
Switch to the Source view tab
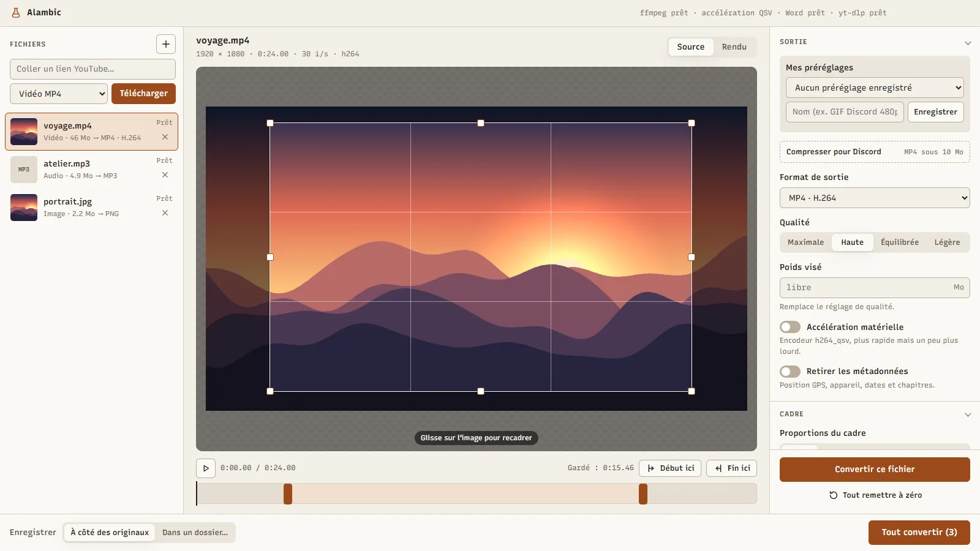click(690, 47)
